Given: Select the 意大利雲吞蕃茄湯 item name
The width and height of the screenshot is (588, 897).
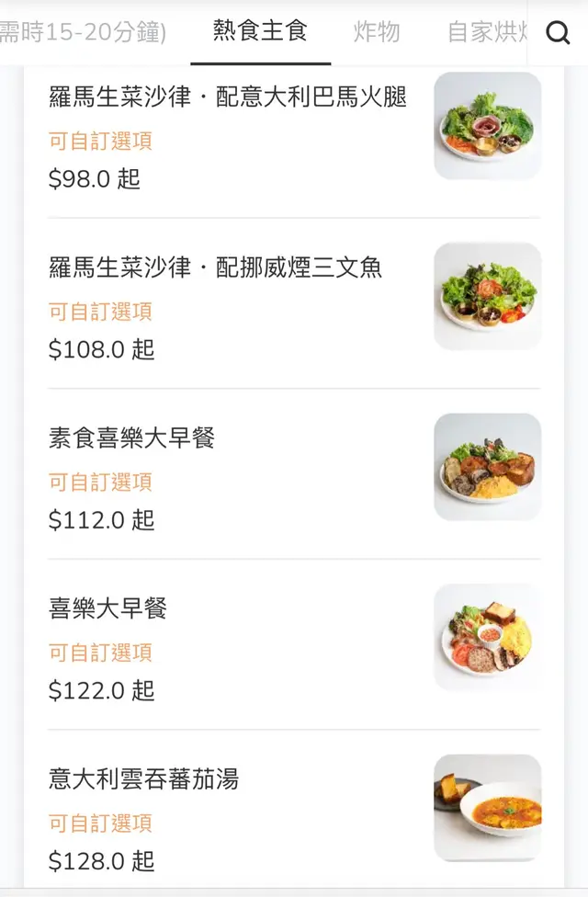Looking at the screenshot, I should tap(143, 779).
